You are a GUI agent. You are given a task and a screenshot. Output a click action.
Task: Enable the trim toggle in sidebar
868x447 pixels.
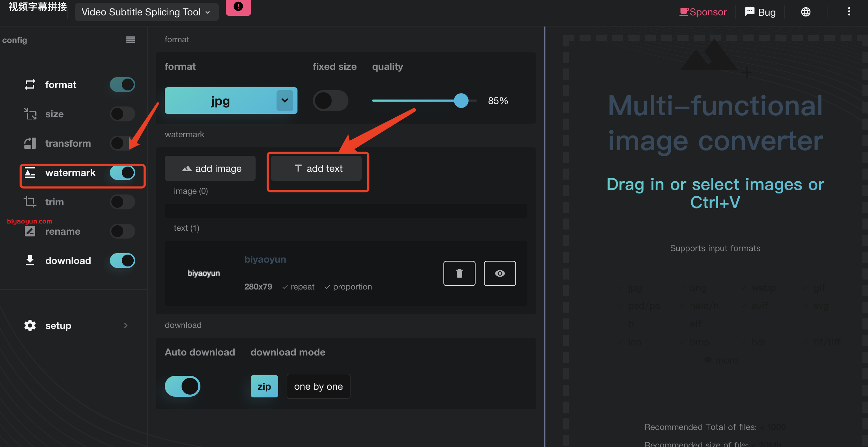click(122, 202)
